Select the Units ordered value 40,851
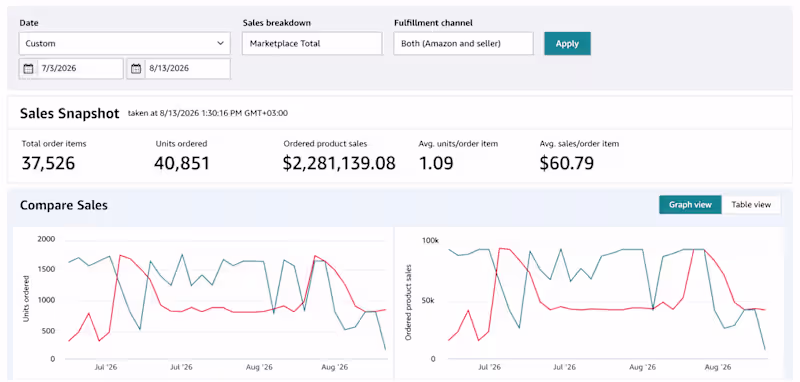Image resolution: width=800 pixels, height=382 pixels. click(182, 163)
